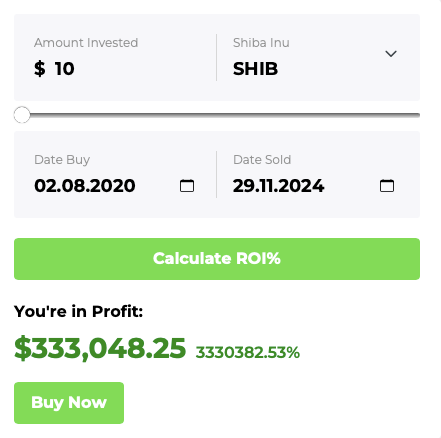
Task: Click the far right end of slider track
Action: coord(417,115)
